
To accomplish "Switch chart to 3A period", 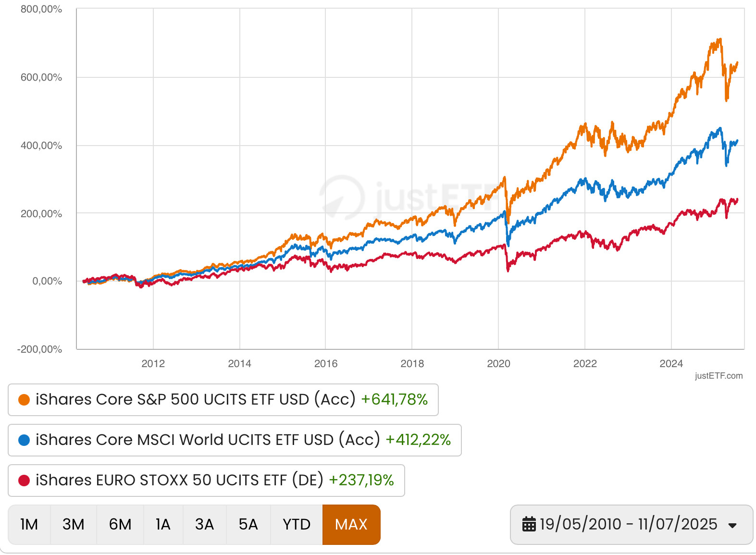I will point(204,525).
